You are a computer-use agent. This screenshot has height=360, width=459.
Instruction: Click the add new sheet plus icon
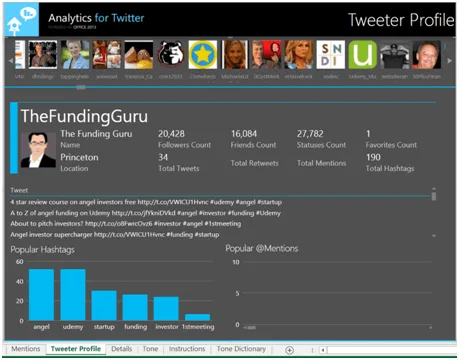(x=289, y=350)
